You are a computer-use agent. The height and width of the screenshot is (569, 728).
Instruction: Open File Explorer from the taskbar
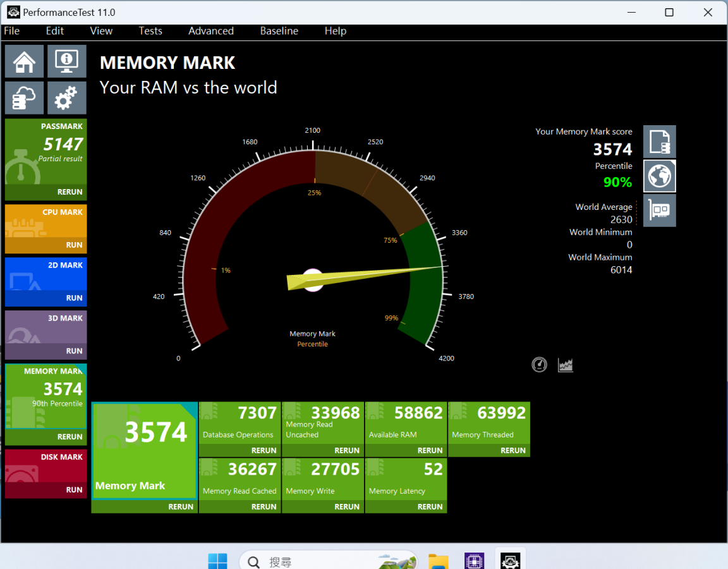click(x=439, y=561)
